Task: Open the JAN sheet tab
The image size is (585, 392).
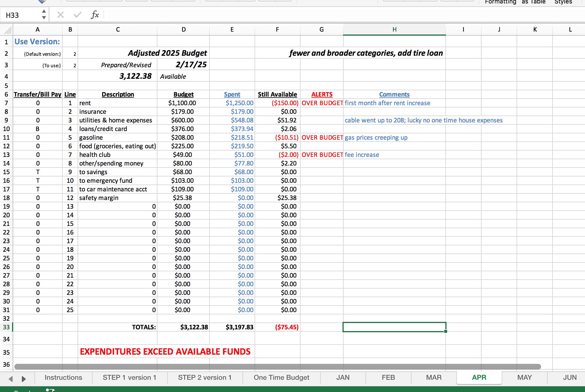Action: click(343, 377)
